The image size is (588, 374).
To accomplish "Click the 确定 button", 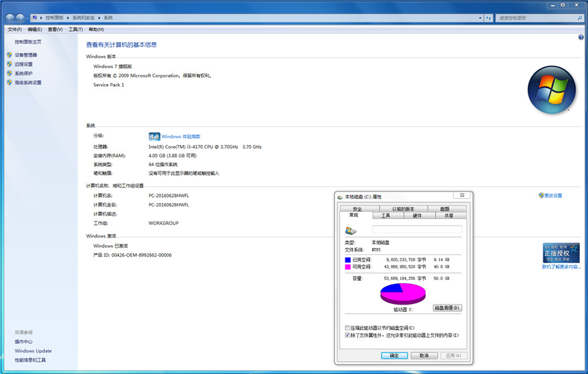I will 394,356.
